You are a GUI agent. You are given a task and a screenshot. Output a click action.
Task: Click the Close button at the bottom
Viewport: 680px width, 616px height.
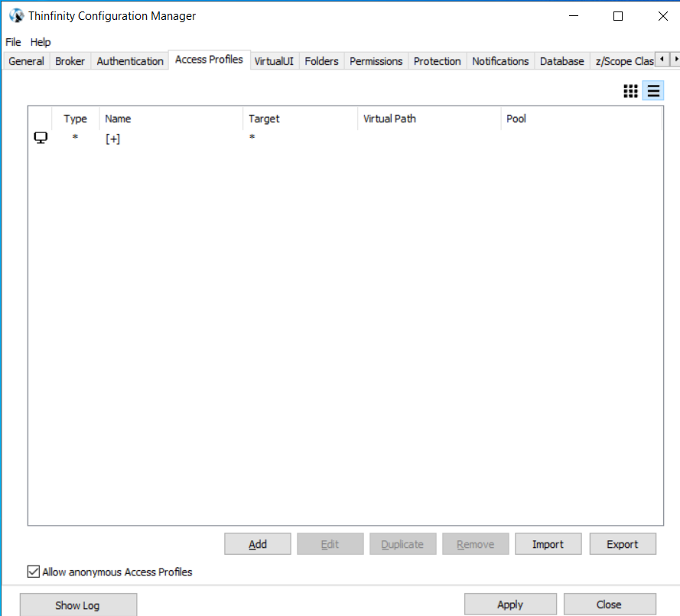pos(610,605)
